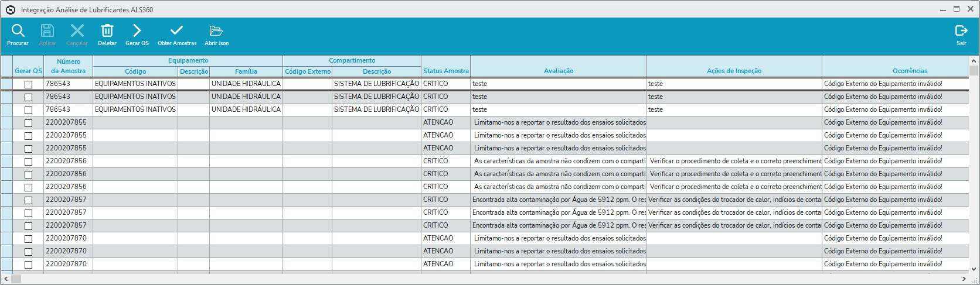This screenshot has width=980, height=285.
Task: Click the Gerar OS arrow icon
Action: pyautogui.click(x=137, y=31)
